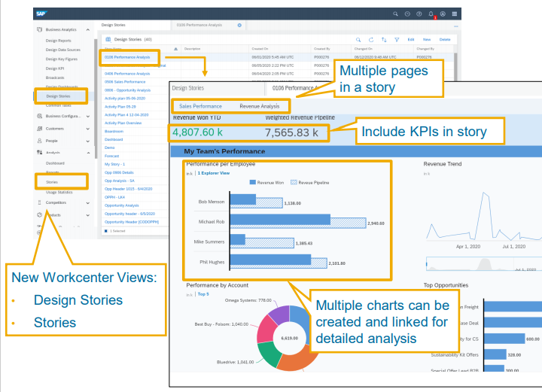Open the search icon in dark header
This screenshot has height=392, width=542.
(x=395, y=14)
